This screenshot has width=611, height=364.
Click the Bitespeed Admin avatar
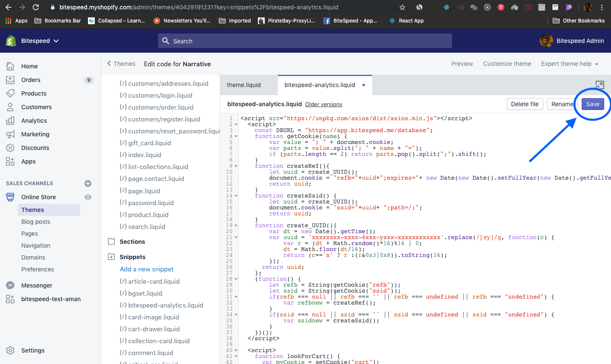coord(546,41)
